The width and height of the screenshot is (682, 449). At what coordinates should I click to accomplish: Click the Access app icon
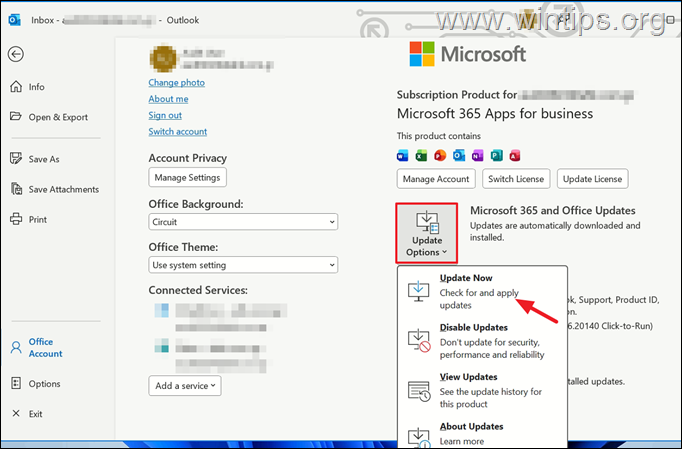[x=515, y=155]
